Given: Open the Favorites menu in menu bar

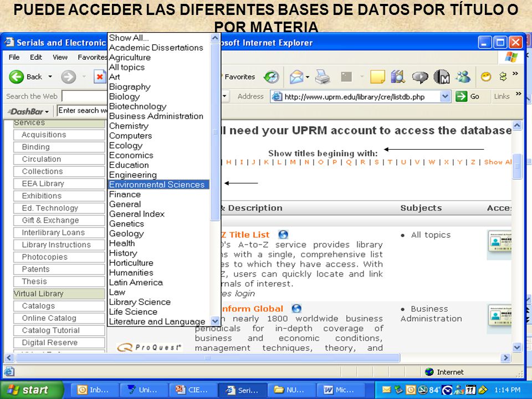Looking at the screenshot, I should pos(93,57).
